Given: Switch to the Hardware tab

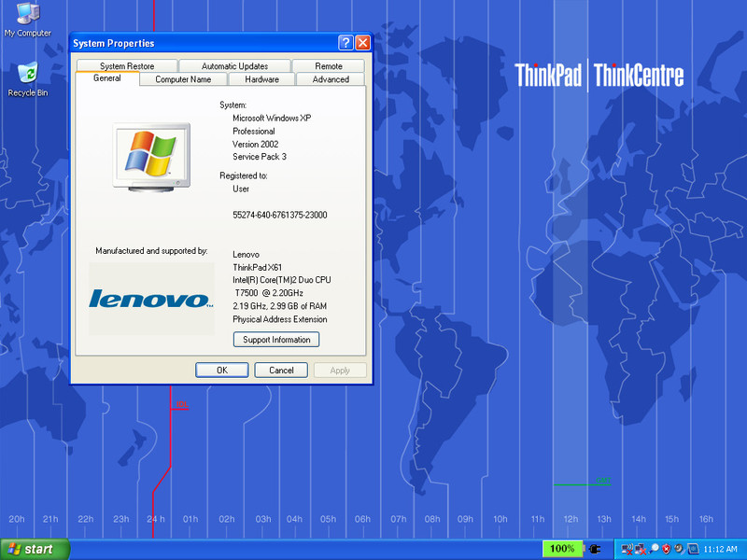Looking at the screenshot, I should click(x=262, y=79).
